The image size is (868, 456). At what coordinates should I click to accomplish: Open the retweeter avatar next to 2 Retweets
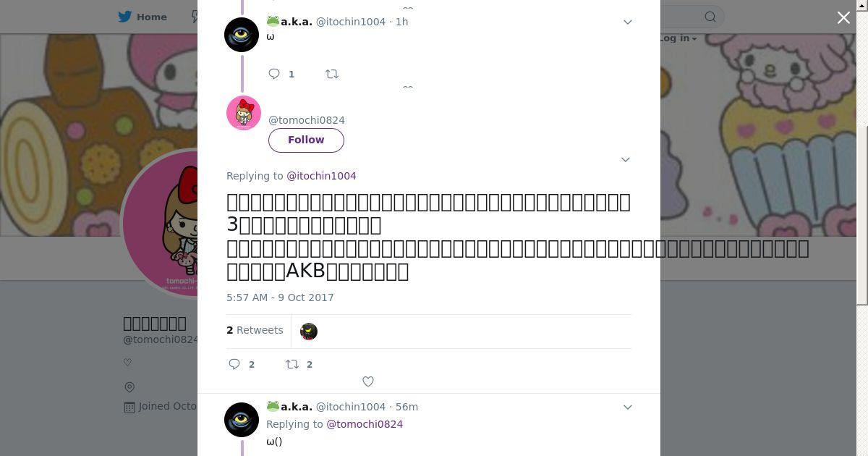[x=309, y=332]
